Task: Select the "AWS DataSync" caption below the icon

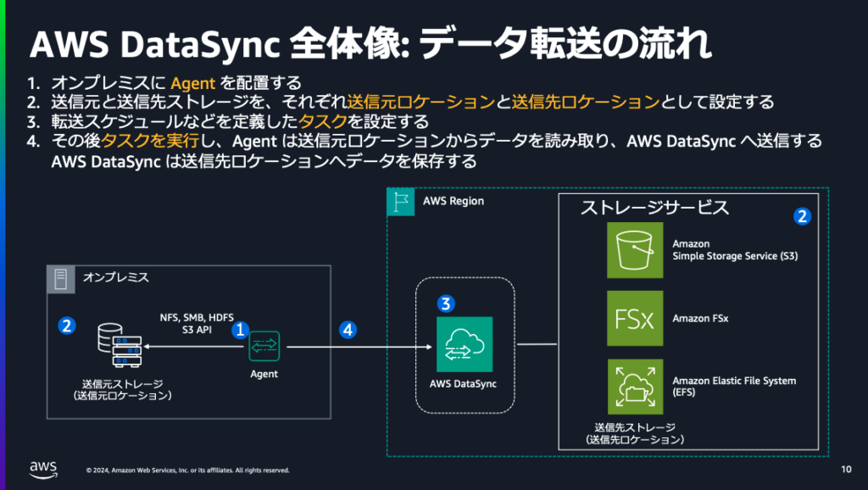Action: pyautogui.click(x=463, y=384)
